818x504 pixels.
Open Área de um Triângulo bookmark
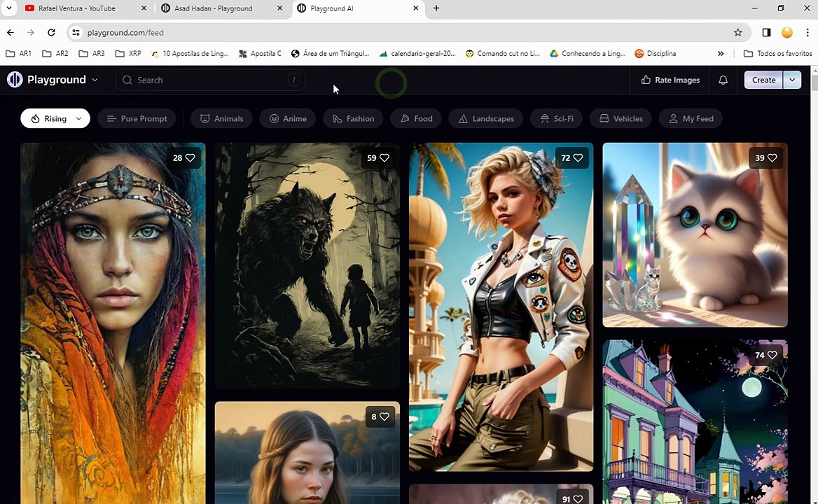coord(330,53)
